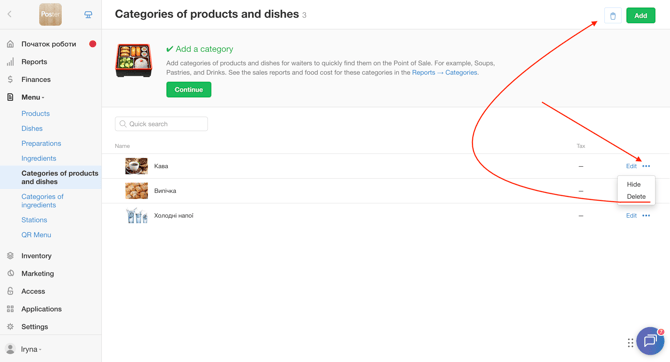Click the Tax column header
The width and height of the screenshot is (670, 362).
pos(581,146)
